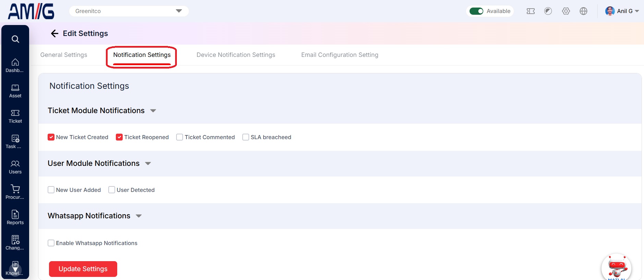Check New User Added checkbox
This screenshot has width=644, height=280.
[x=51, y=190]
